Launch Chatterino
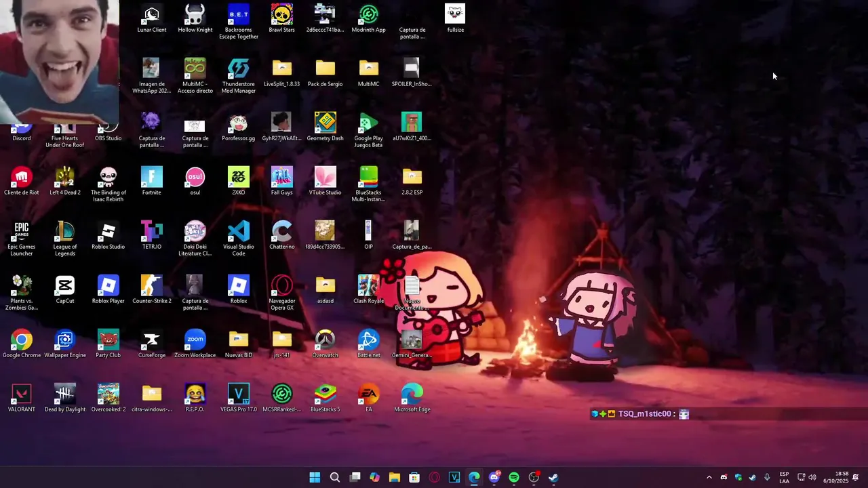Screen dimensions: 868x488 tap(282, 236)
